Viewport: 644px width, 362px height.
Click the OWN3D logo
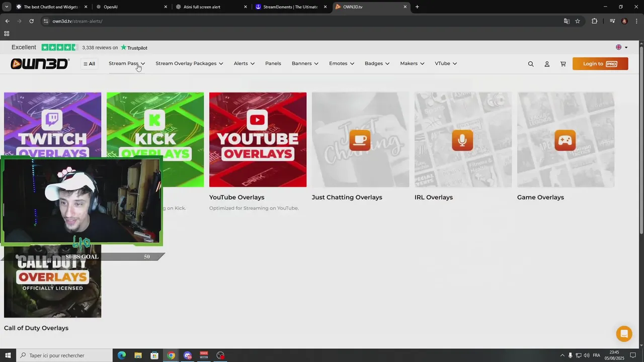coord(40,64)
